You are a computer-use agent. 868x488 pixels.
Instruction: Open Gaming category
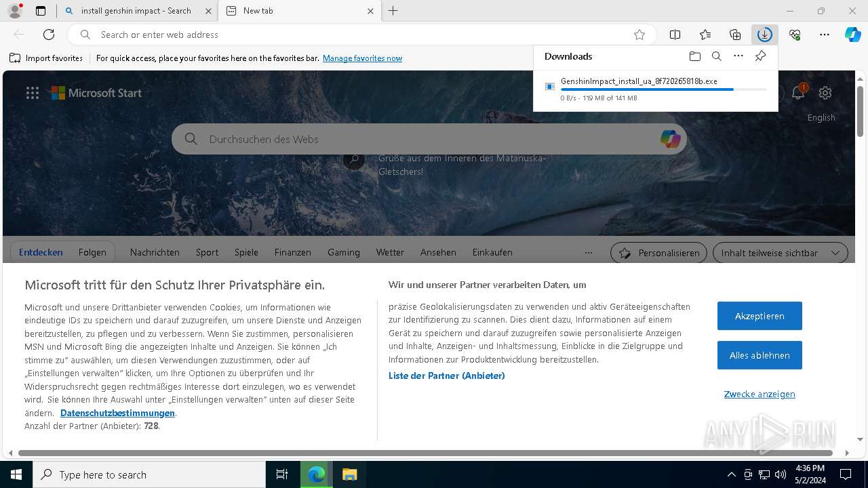click(x=344, y=252)
